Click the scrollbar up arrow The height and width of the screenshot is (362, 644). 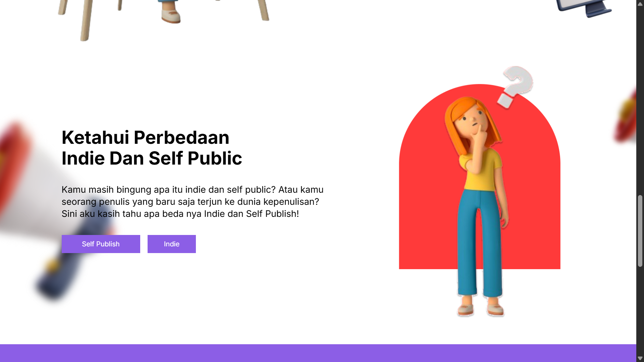(x=640, y=4)
